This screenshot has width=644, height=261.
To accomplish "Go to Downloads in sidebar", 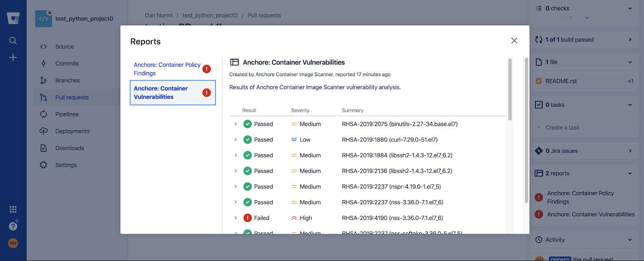I will 70,148.
